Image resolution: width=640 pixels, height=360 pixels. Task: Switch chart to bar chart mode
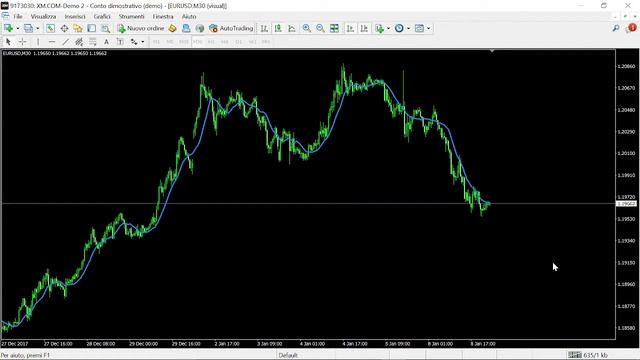click(264, 28)
